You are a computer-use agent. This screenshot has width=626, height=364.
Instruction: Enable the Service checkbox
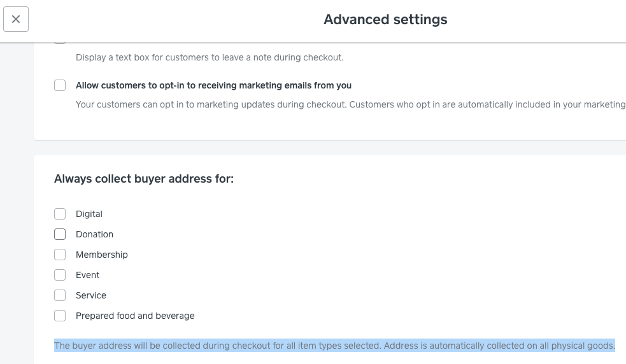point(60,295)
